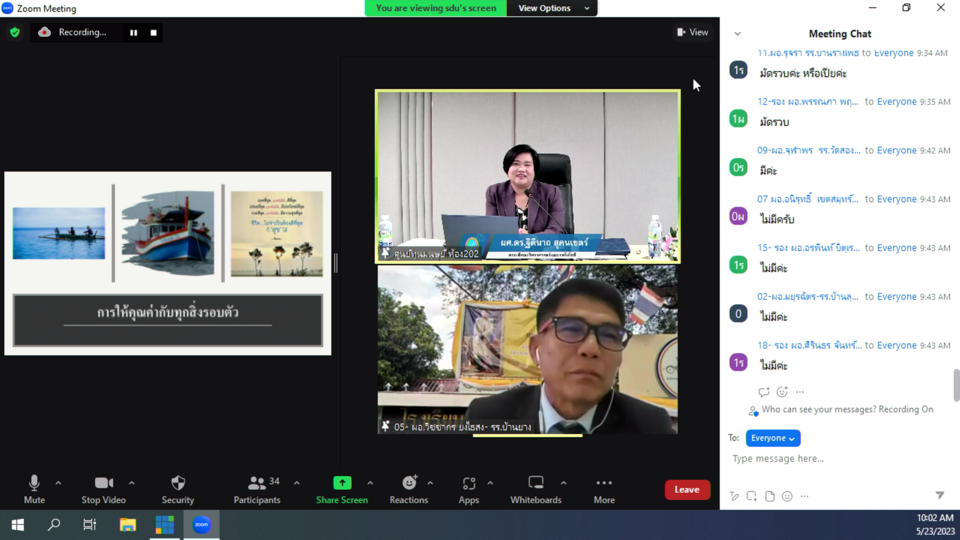Open video options arrow beside Stop Video
The height and width of the screenshot is (540, 960).
pyautogui.click(x=132, y=483)
